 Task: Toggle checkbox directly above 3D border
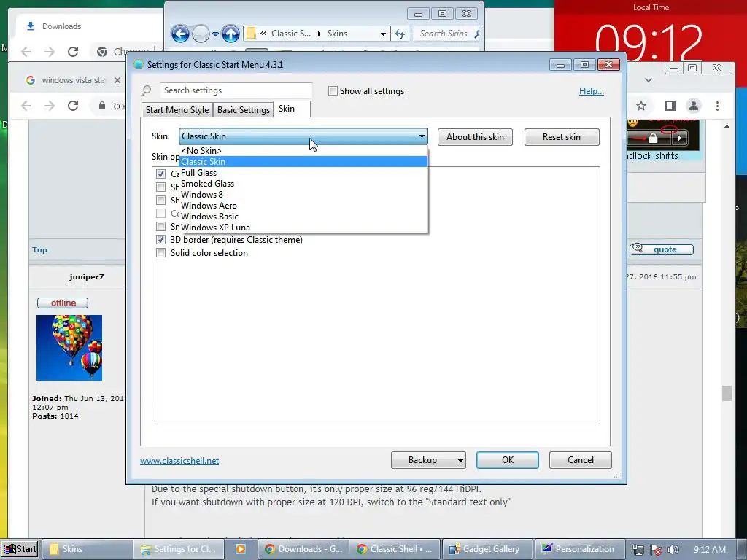[x=161, y=227]
